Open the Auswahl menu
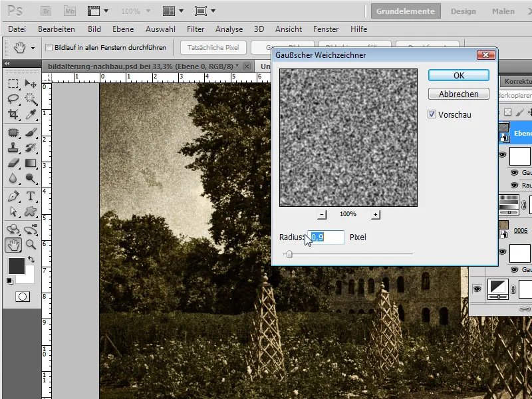The height and width of the screenshot is (399, 532). [x=160, y=29]
